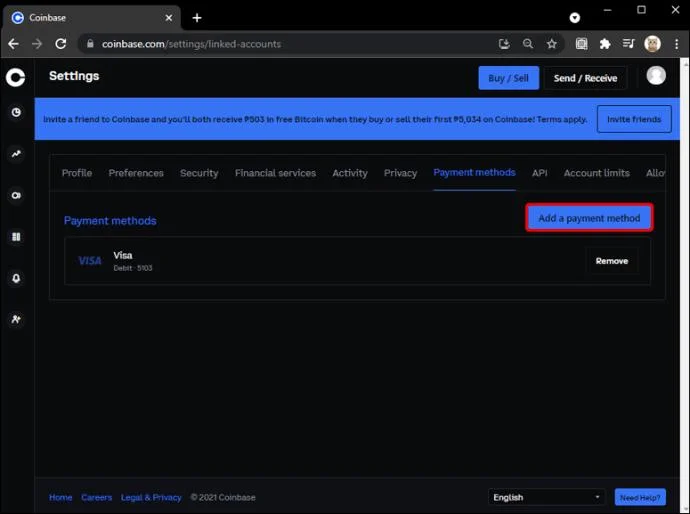
Task: Open the reading list icon in the browser toolbar
Action: (x=581, y=44)
